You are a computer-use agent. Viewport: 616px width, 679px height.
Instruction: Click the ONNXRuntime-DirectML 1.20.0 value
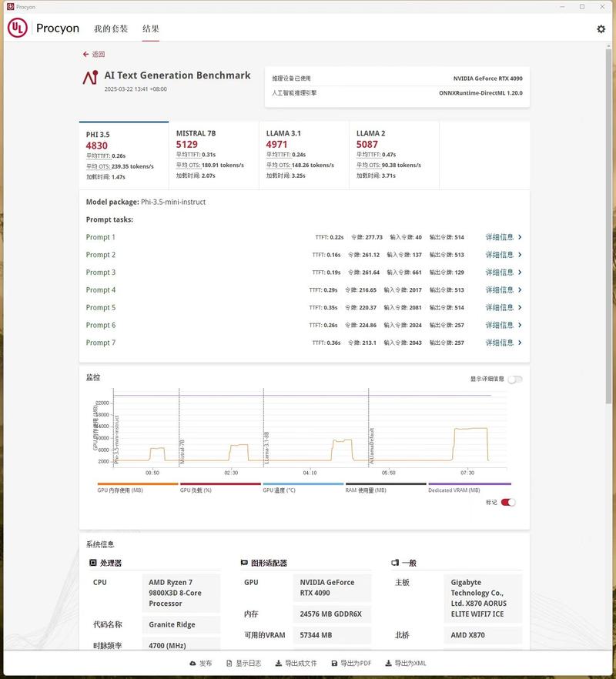point(480,93)
